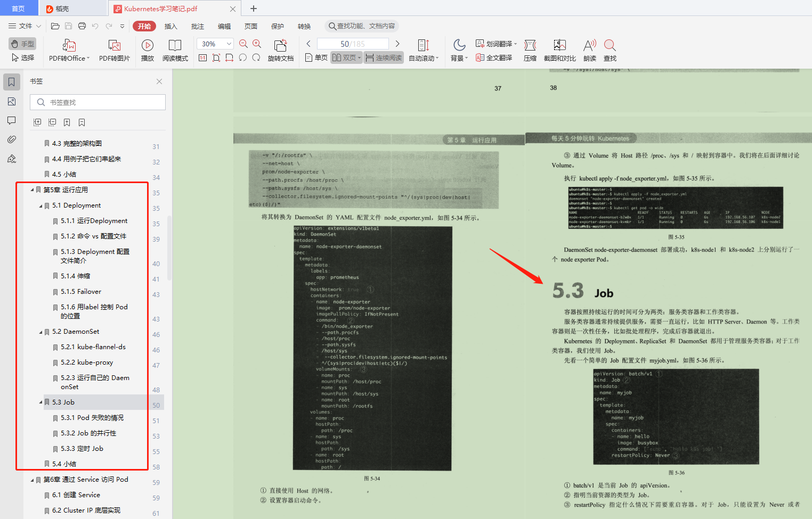Go to next page arrow
The image size is (812, 519).
397,44
